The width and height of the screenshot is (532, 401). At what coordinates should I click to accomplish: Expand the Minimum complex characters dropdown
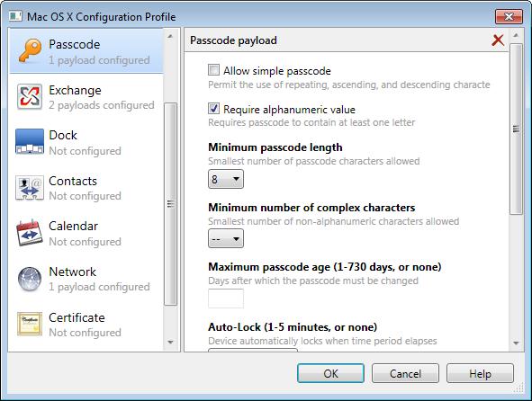pos(226,238)
